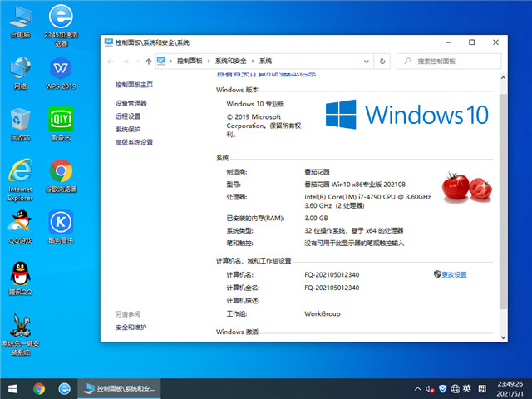Select the 控制面板\系统和安全 taskbar window button

(119, 389)
